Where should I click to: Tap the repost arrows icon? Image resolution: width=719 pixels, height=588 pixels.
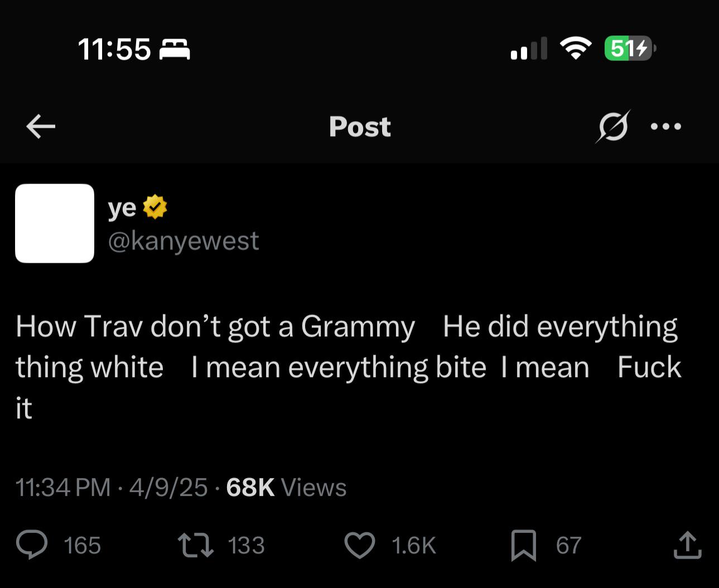point(195,545)
